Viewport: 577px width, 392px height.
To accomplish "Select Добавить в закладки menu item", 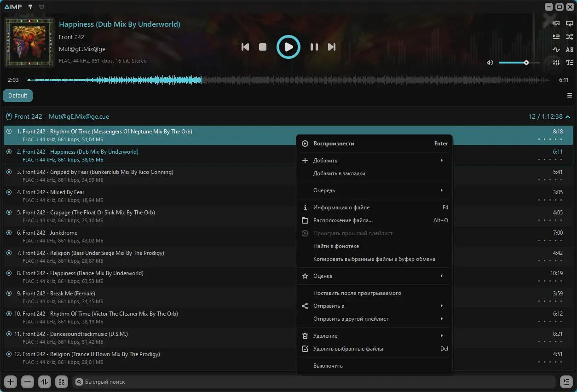I will [374, 173].
